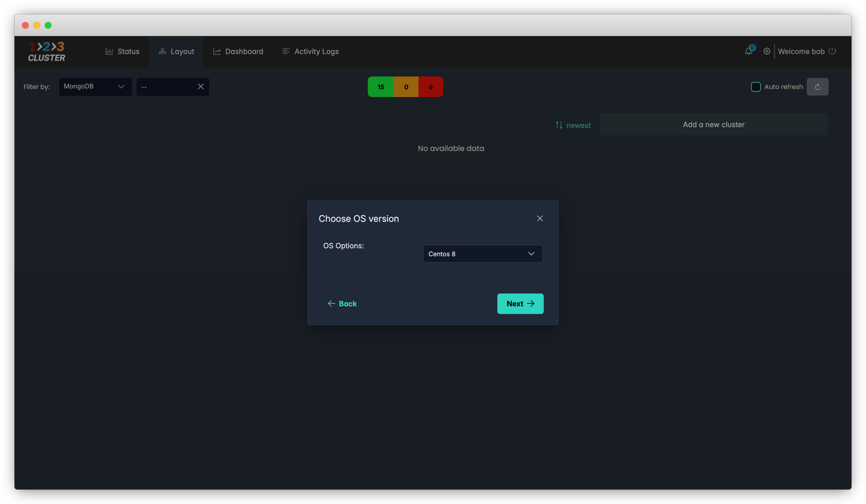Screen dimensions: 866x504
Task: Open the settings gear icon
Action: tap(766, 51)
